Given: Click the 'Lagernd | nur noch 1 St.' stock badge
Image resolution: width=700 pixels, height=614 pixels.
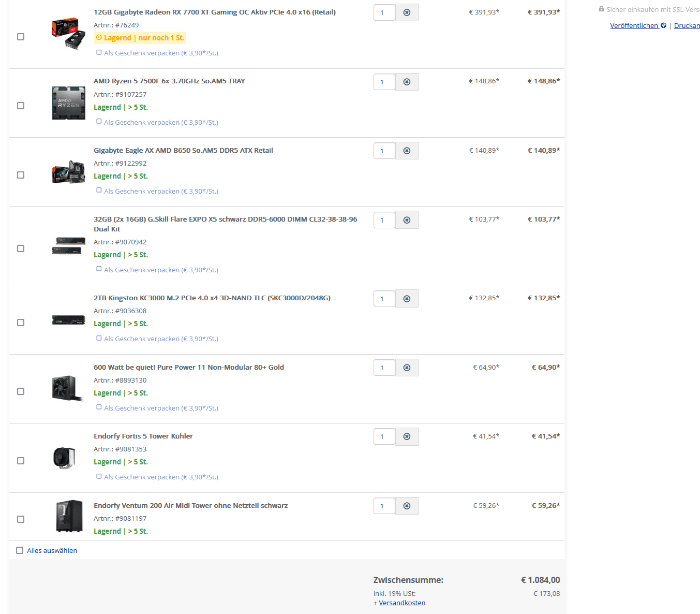Looking at the screenshot, I should pyautogui.click(x=139, y=38).
